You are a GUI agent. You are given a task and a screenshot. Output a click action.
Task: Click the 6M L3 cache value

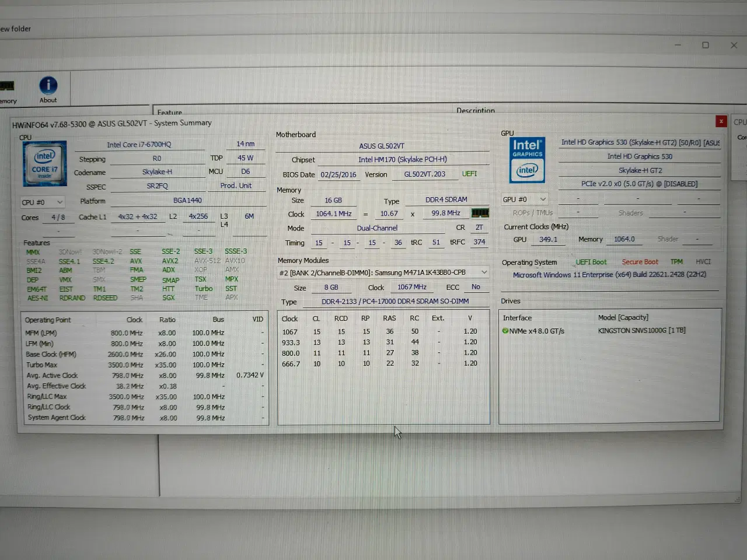[x=249, y=216]
